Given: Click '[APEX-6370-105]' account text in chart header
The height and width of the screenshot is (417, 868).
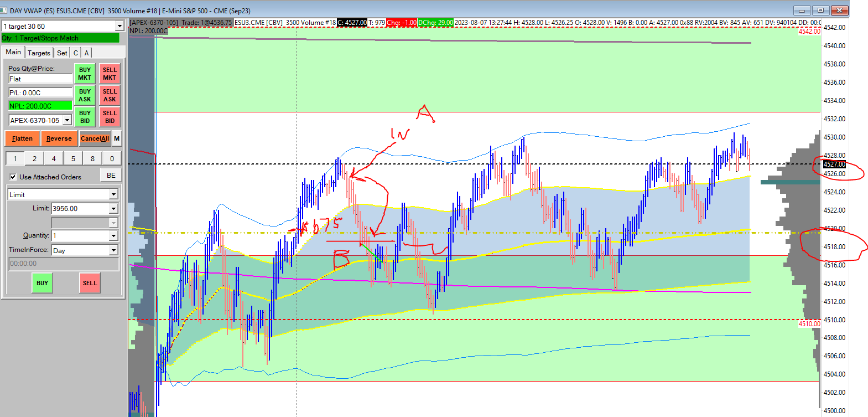Looking at the screenshot, I should coord(154,23).
